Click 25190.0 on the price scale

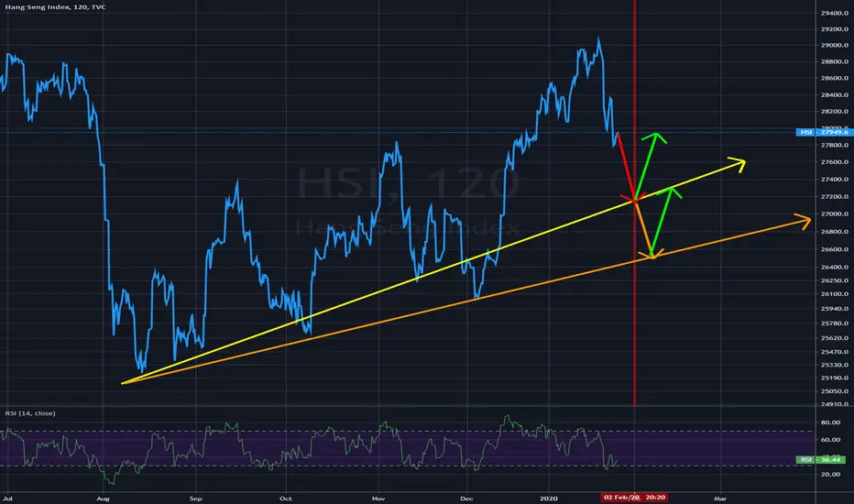point(835,378)
